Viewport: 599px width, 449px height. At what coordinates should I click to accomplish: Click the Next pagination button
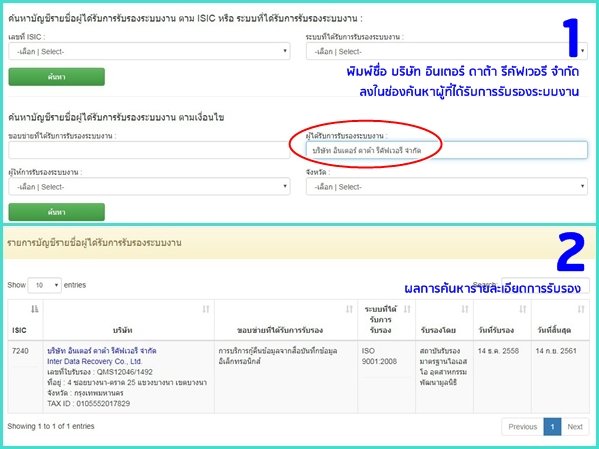[x=575, y=427]
